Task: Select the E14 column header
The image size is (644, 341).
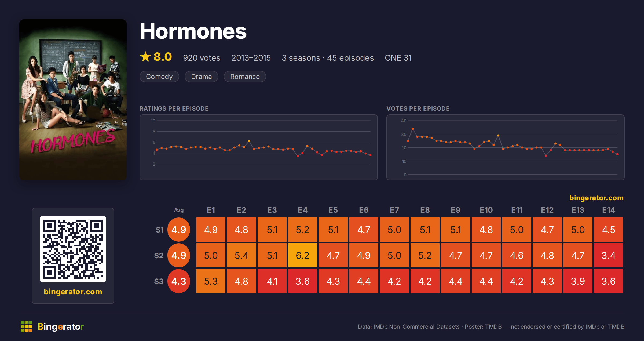Action: [609, 210]
